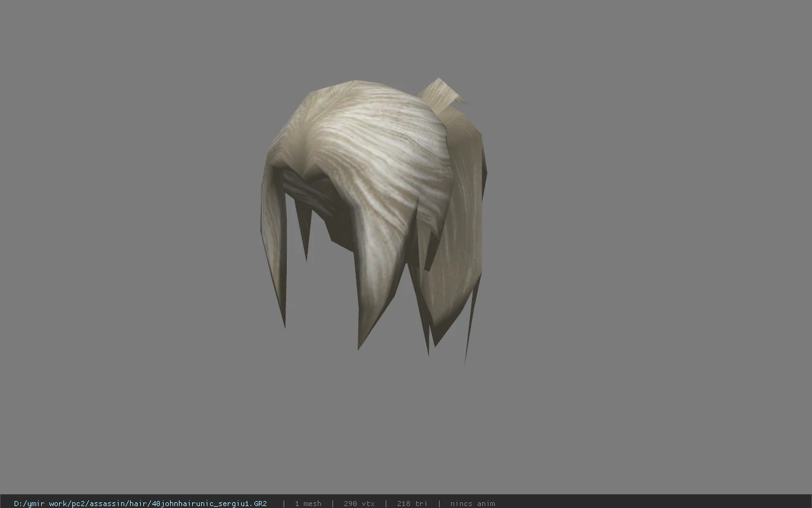Click the '1 mesh' status entry
This screenshot has width=812, height=508.
pyautogui.click(x=308, y=504)
